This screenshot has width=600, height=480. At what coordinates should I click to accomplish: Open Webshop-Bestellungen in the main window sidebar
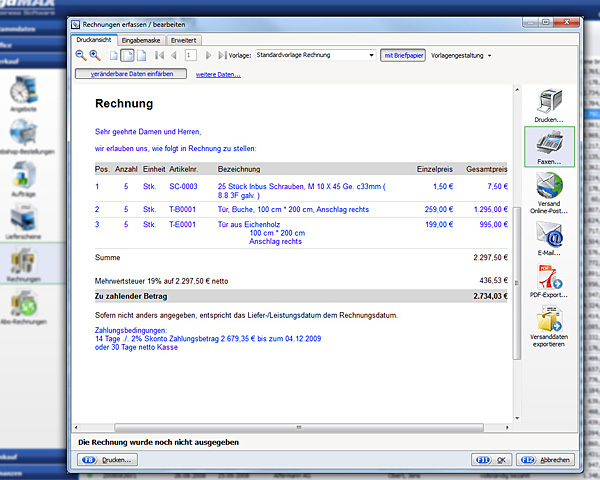pos(26,137)
